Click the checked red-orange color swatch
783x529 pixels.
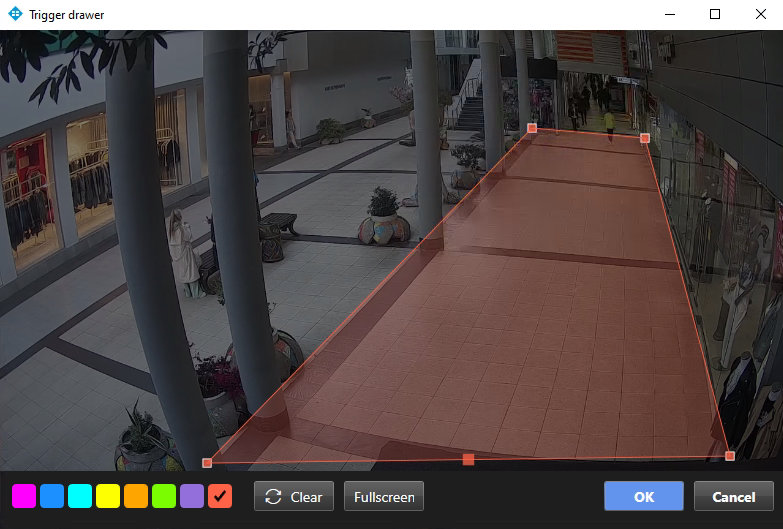point(220,496)
